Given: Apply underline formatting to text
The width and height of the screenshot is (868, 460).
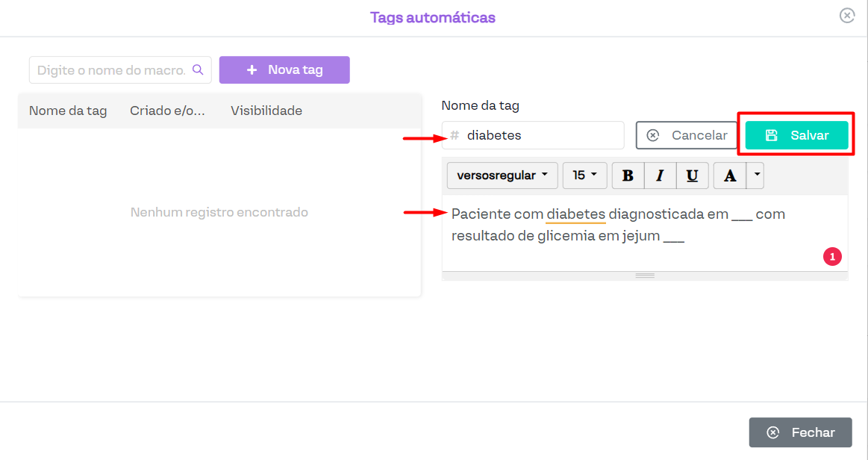Looking at the screenshot, I should coord(692,175).
